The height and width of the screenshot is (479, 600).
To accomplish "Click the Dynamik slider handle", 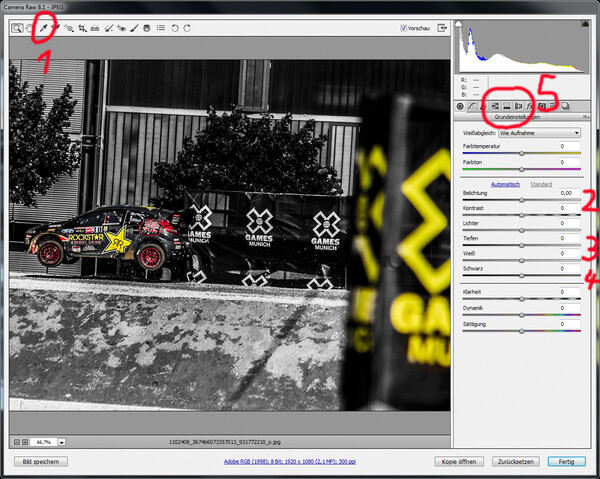I will [522, 315].
